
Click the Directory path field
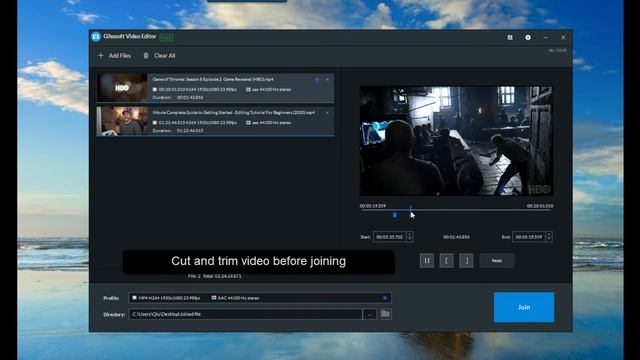[245, 314]
